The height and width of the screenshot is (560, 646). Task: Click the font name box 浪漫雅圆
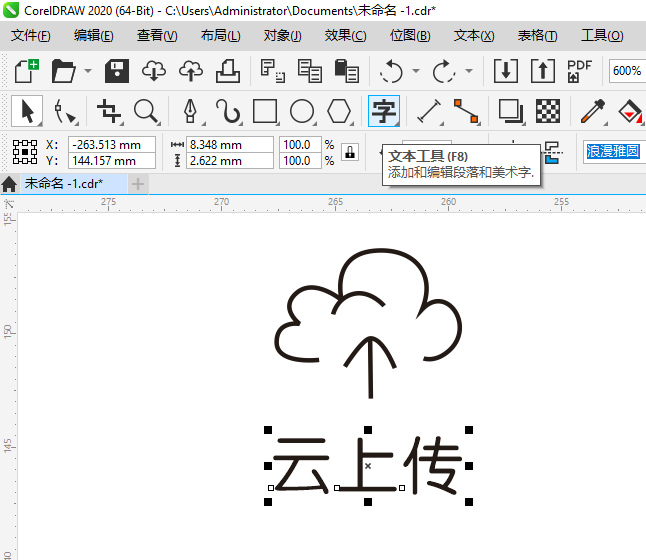coord(613,151)
